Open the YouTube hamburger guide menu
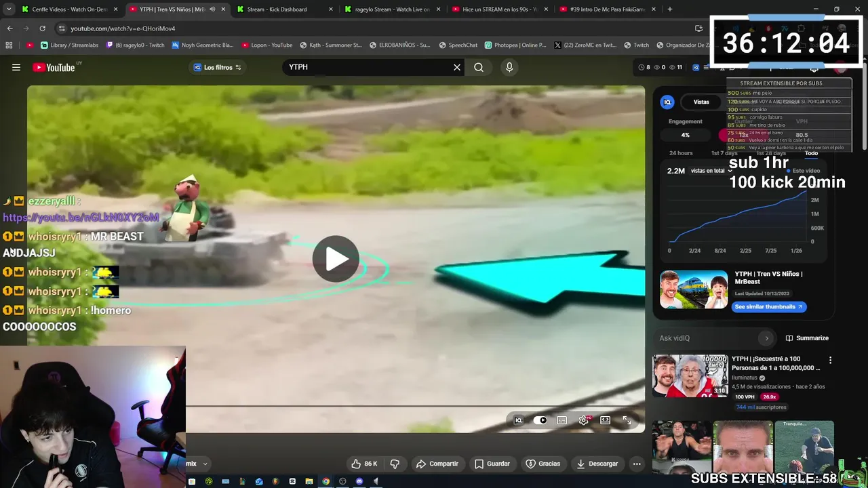This screenshot has width=868, height=488. pyautogui.click(x=16, y=67)
